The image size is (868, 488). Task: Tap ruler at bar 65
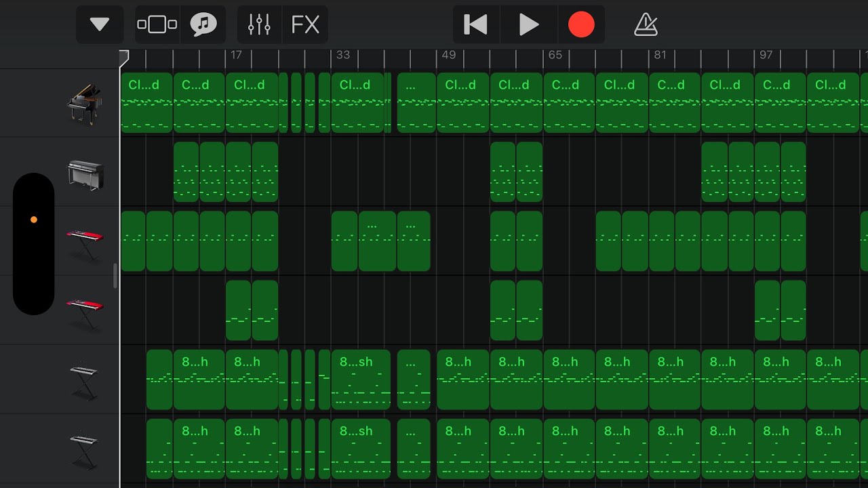[x=555, y=55]
